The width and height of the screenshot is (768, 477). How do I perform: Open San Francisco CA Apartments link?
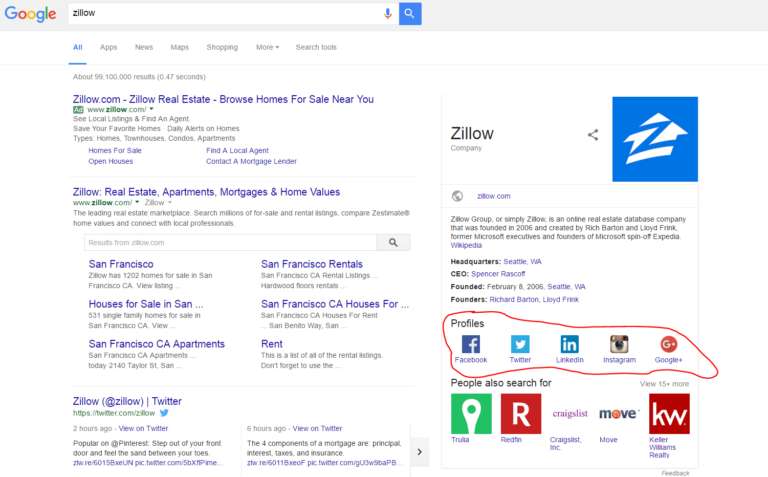point(157,344)
